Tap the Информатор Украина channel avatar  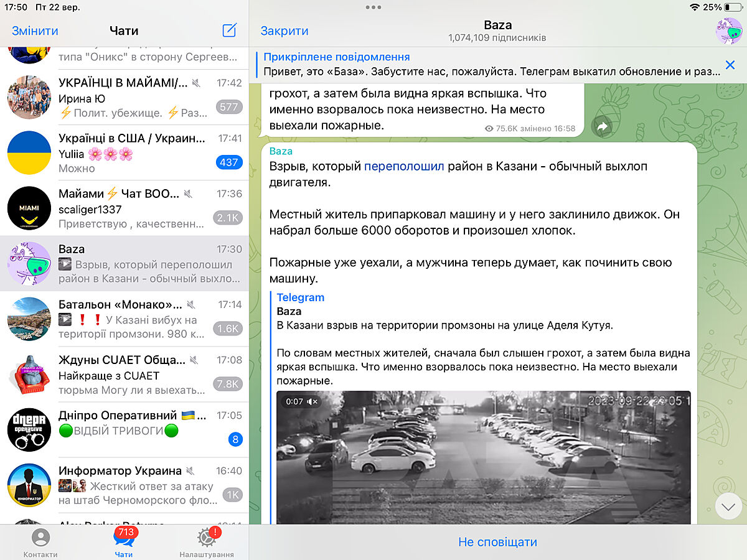tap(29, 485)
